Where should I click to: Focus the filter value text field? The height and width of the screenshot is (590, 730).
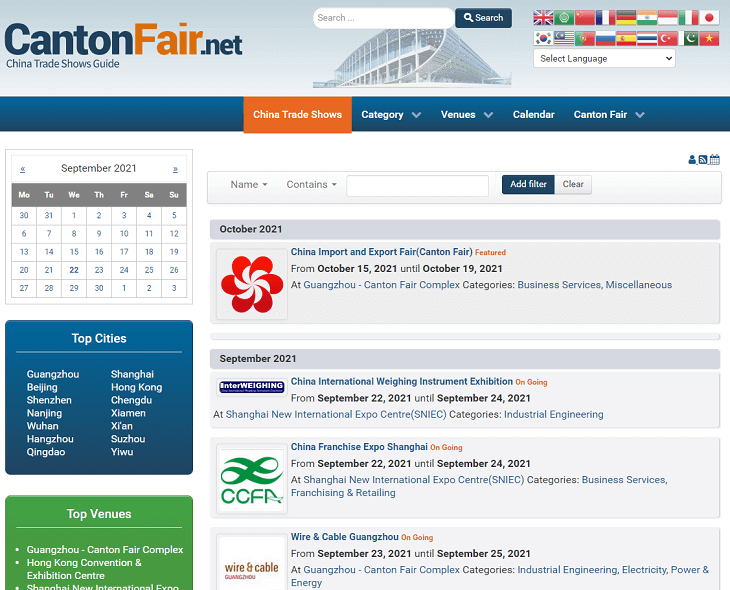pyautogui.click(x=418, y=185)
